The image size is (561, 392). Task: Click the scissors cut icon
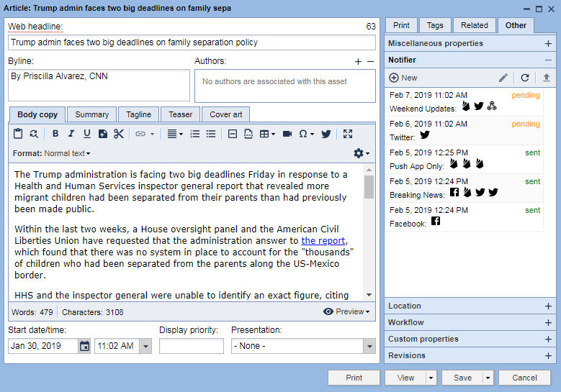click(118, 134)
